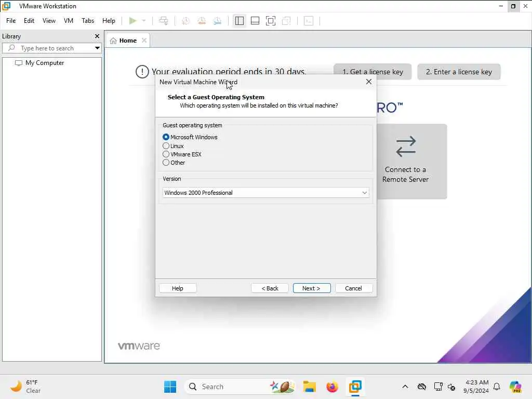This screenshot has height=399, width=532.
Task: Close the wizard dialog with the X
Action: click(369, 82)
